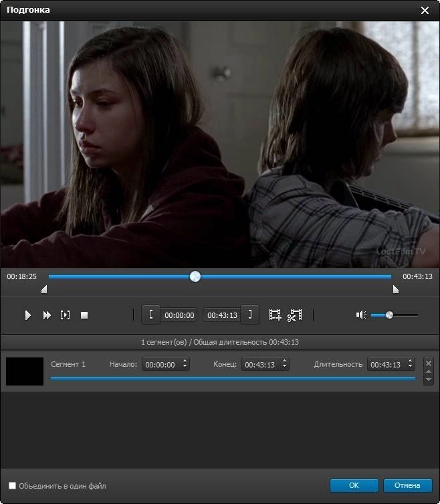Viewport: 440px width, 504px height.
Task: Click the total time 00:43:13 beside seek bar
Action: (417, 276)
